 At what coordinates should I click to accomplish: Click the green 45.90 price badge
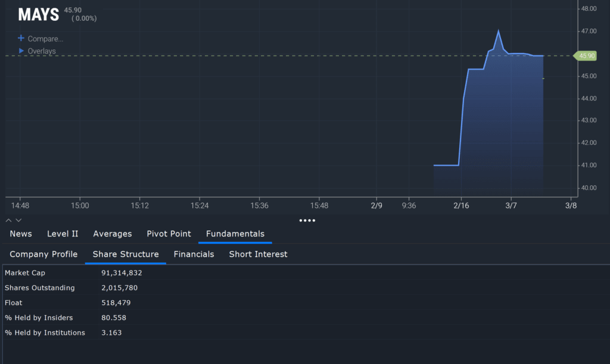click(585, 55)
